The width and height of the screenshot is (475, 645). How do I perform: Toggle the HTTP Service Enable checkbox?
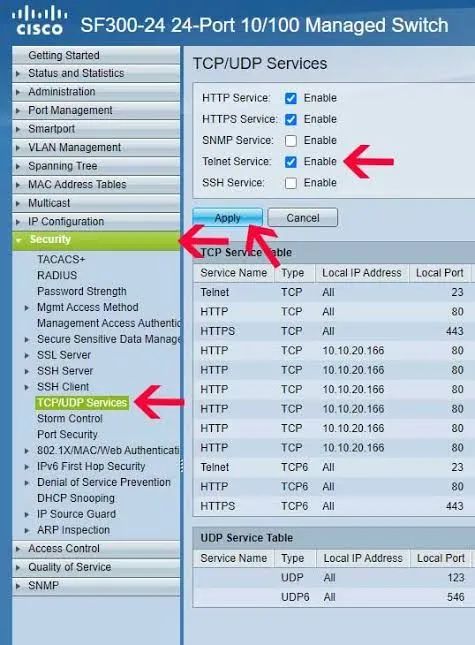[291, 98]
